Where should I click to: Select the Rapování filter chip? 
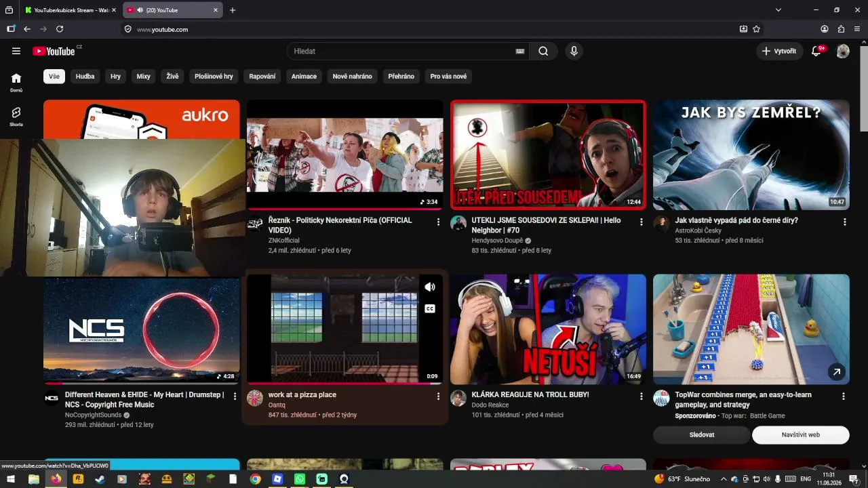262,77
